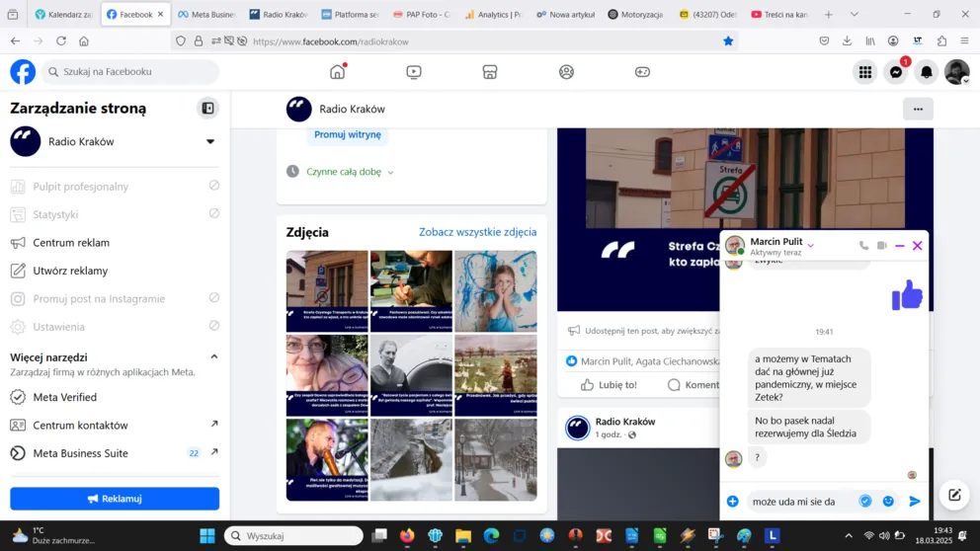Minimize the Marcin Pulit chat window
The width and height of the screenshot is (980, 551).
click(899, 246)
